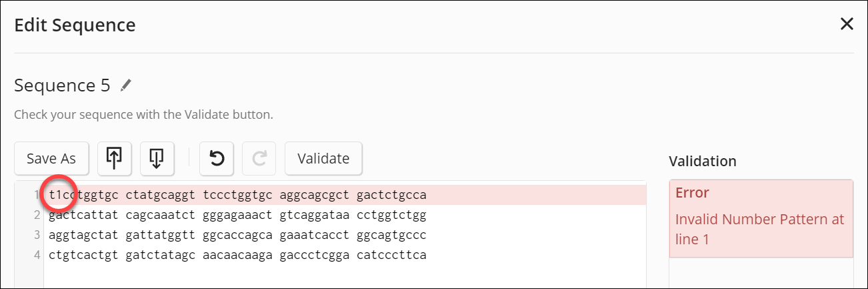Select line number 4 in the gutter
This screenshot has height=289, width=868.
37,256
